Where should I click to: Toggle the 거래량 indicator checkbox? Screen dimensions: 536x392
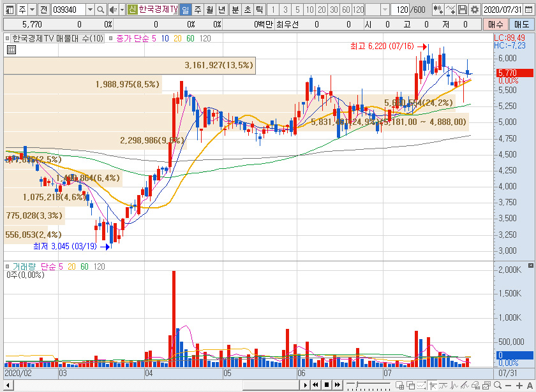[8, 266]
